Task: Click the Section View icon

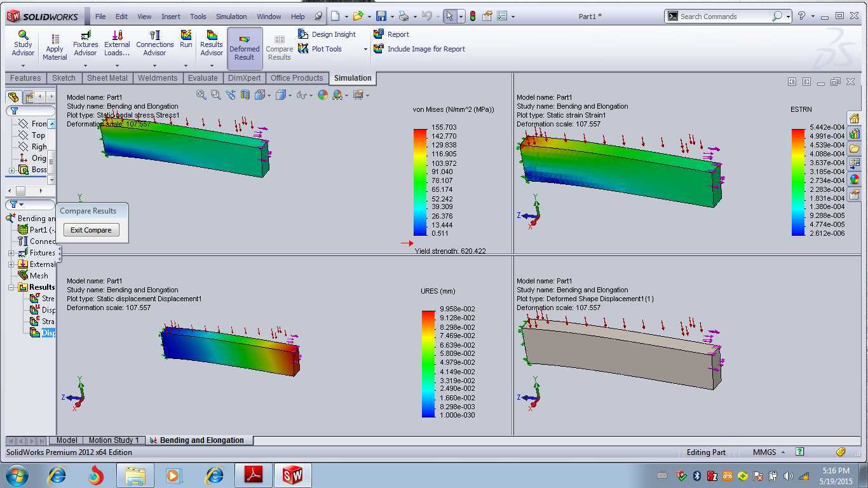Action: pos(245,95)
